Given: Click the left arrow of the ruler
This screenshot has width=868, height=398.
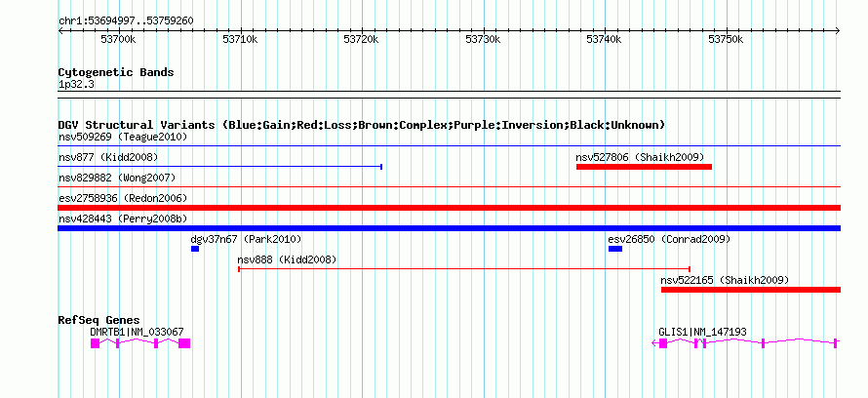Looking at the screenshot, I should (x=60, y=31).
